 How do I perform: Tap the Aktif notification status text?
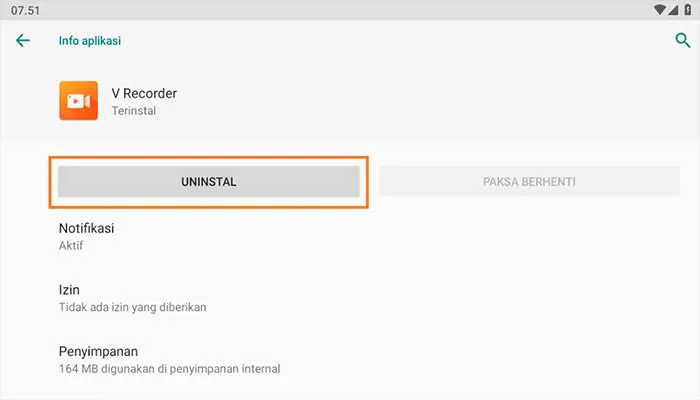pos(71,245)
